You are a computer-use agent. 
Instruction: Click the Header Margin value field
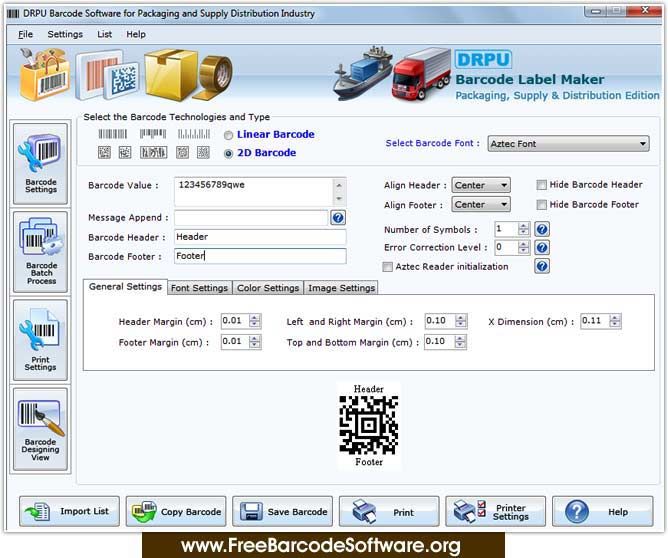point(235,321)
